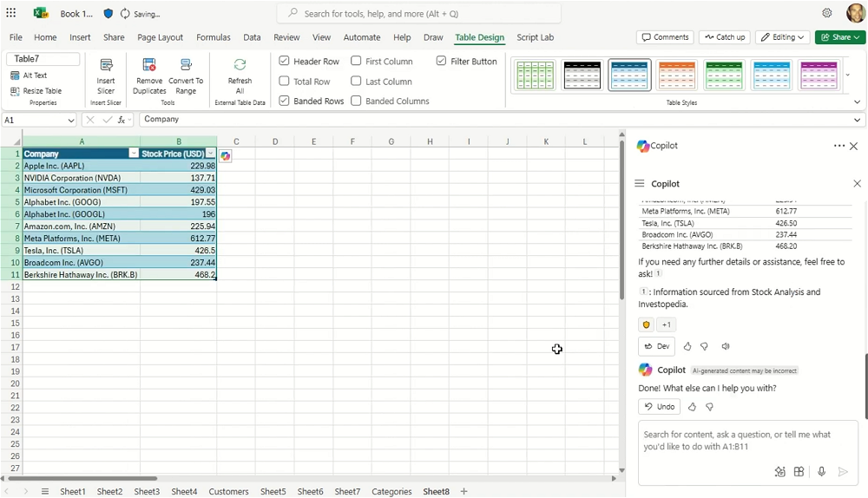Click thumbs up below Done message

[x=692, y=407]
